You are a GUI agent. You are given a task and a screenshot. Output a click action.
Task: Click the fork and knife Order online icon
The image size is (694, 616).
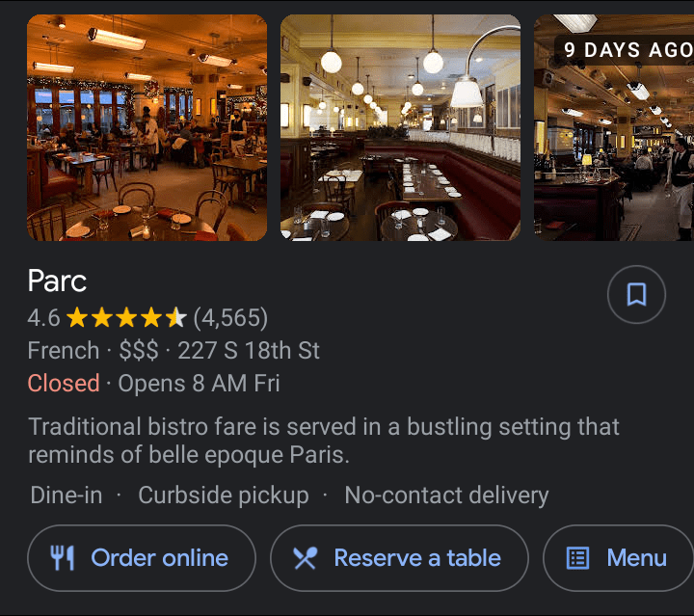coord(62,557)
